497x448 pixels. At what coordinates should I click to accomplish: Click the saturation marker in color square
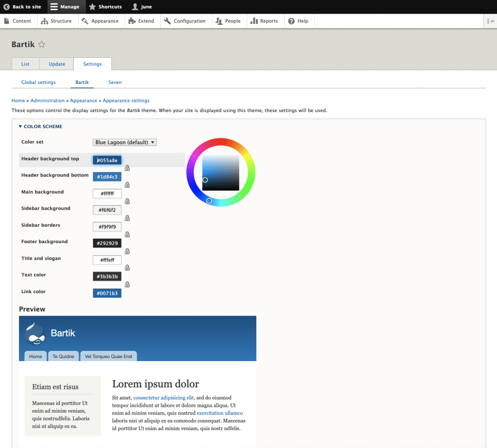coord(205,180)
